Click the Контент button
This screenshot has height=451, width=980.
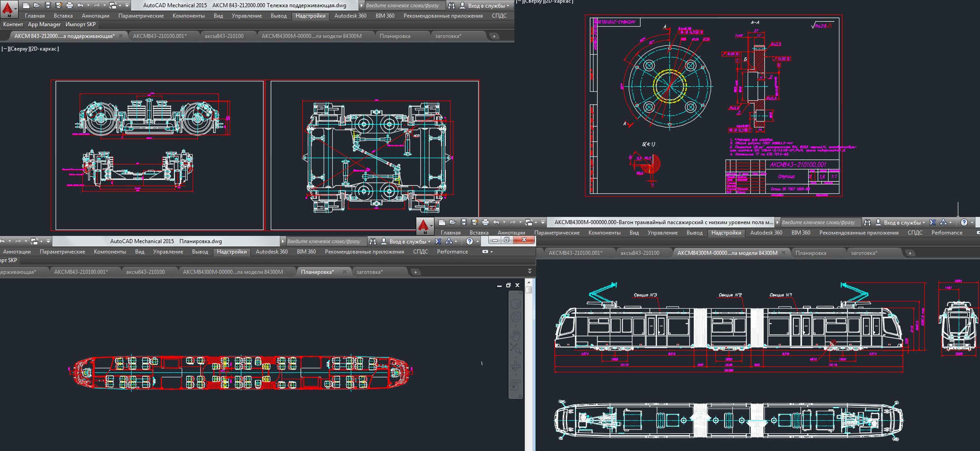coord(13,24)
